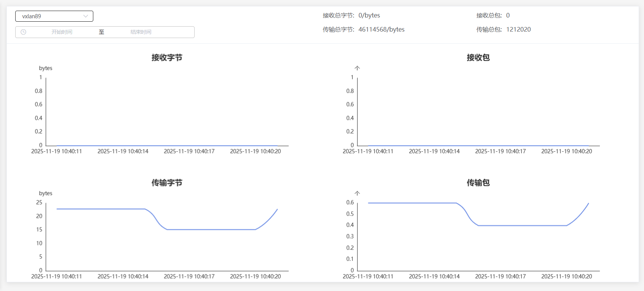Click the 25 axis tick on 传输字节 chart
Image resolution: width=644 pixels, height=291 pixels.
(x=39, y=202)
